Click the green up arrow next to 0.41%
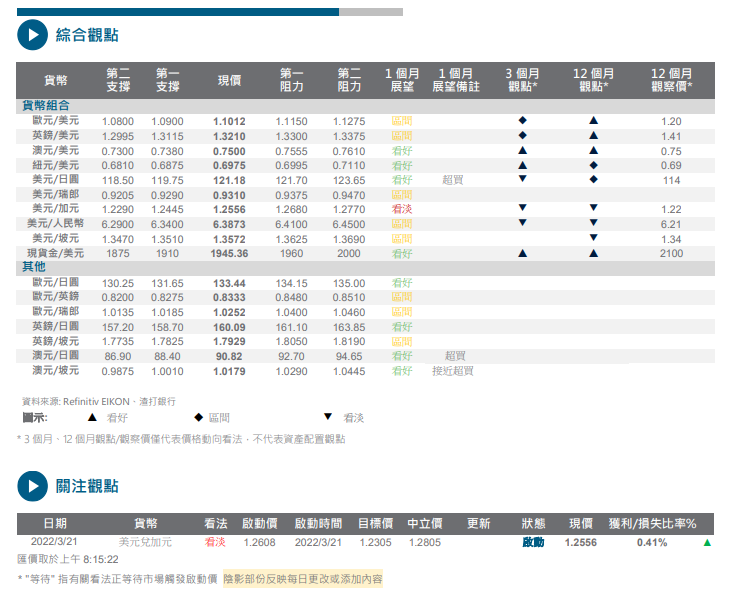 coord(708,543)
